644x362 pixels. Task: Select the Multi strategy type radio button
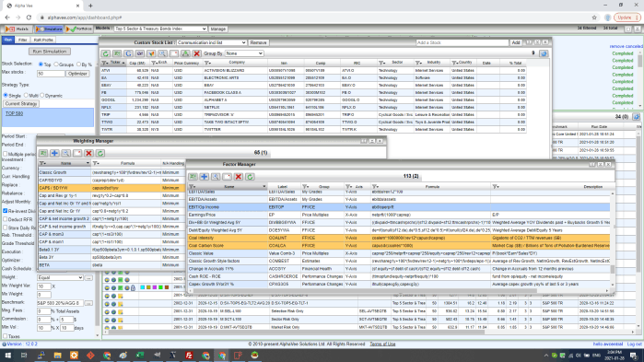26,95
